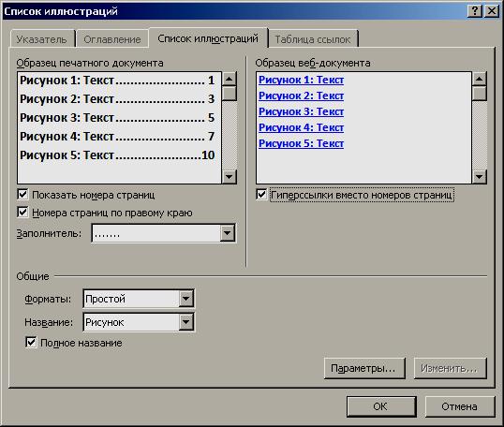This screenshot has height=427, width=504.
Task: Go to the Таблица ссылок tab
Action: point(313,39)
